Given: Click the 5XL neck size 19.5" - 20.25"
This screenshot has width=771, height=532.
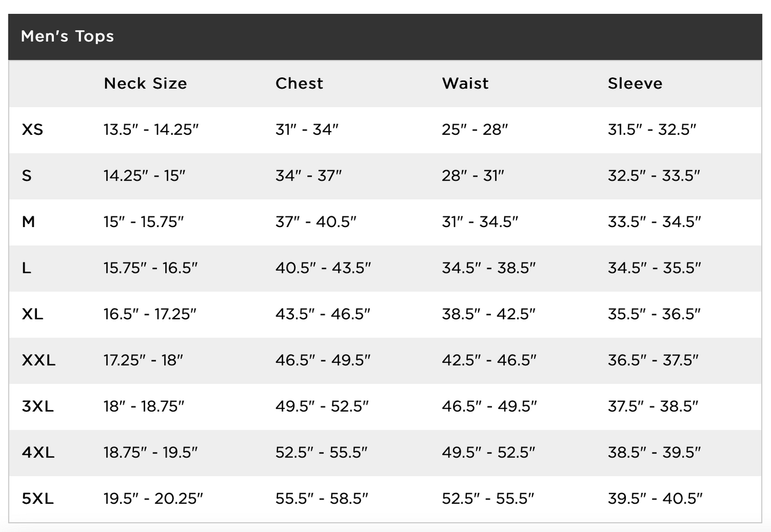Looking at the screenshot, I should (153, 498).
